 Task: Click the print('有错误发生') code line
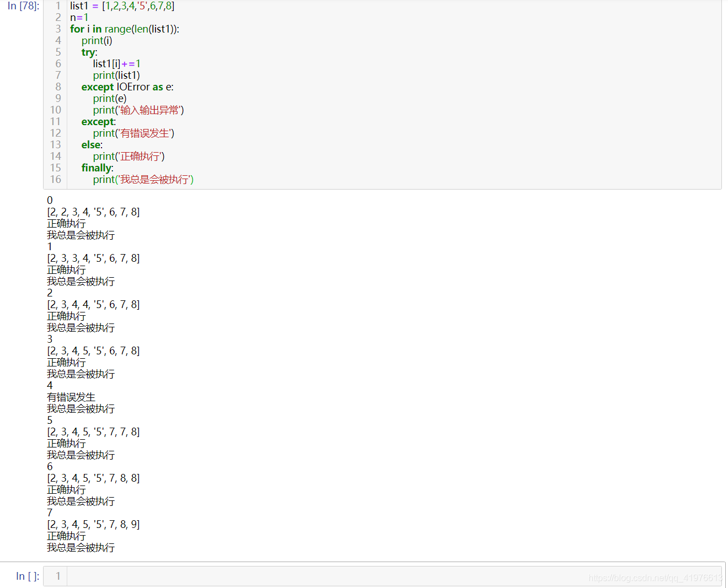pyautogui.click(x=133, y=133)
